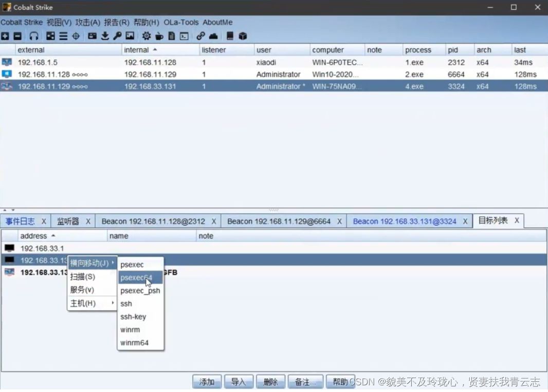Click the host icon beside target 192.168.33.1

coord(9,248)
